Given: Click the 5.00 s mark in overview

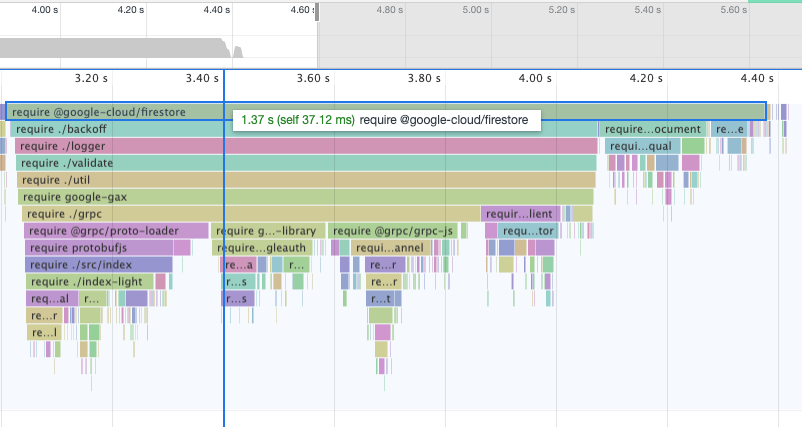Looking at the screenshot, I should pyautogui.click(x=476, y=10).
